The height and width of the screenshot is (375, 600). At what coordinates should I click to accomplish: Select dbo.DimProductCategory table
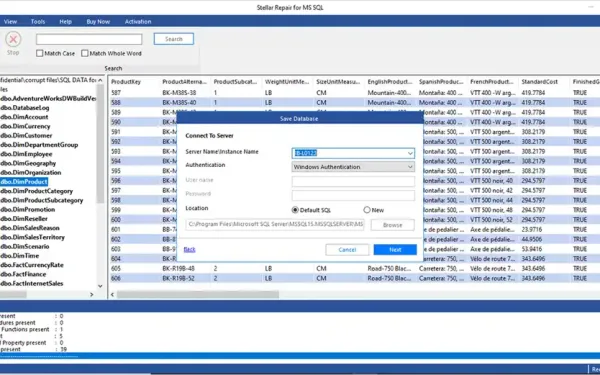[x=36, y=191]
